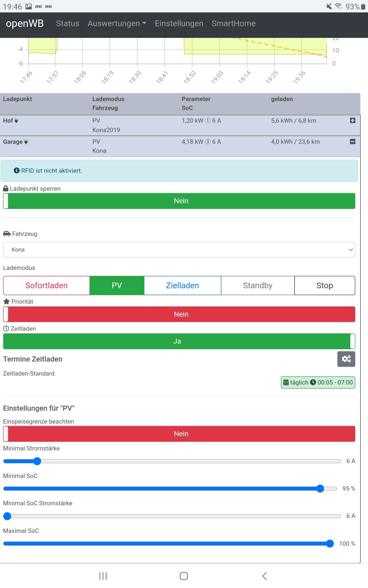The image size is (368, 588).
Task: Tap the mute icon in status bar
Action: pos(329,6)
